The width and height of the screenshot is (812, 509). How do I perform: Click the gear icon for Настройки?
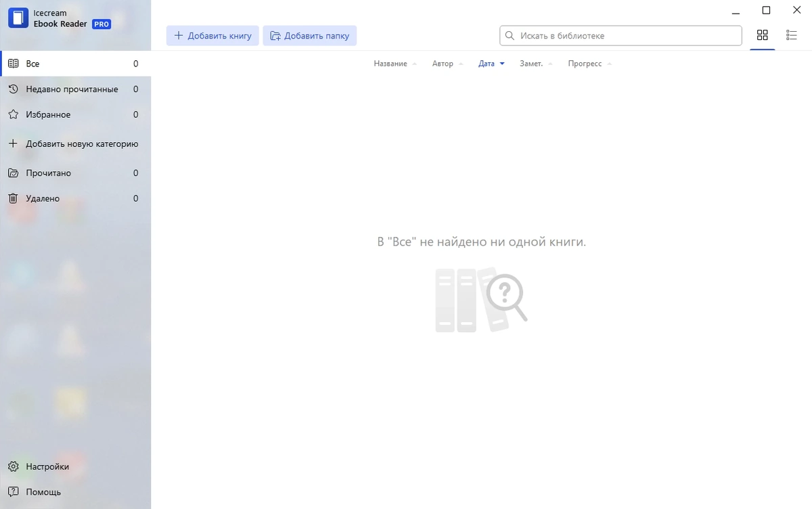pos(13,466)
